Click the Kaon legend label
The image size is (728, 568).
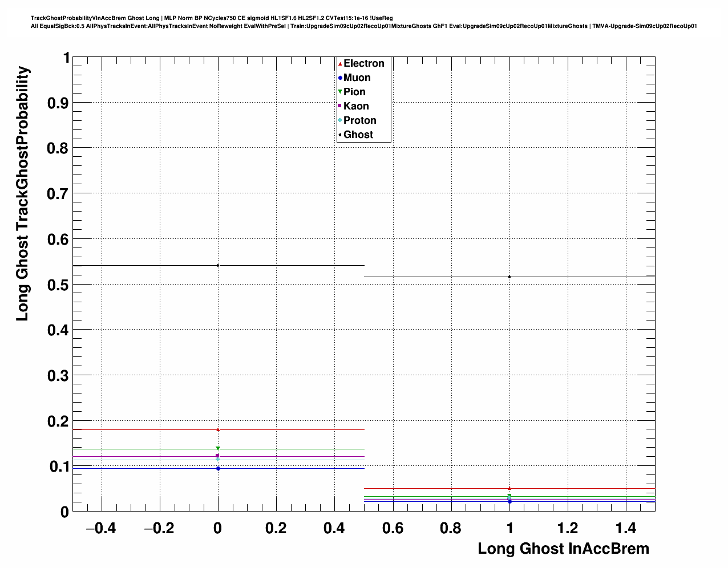[356, 106]
